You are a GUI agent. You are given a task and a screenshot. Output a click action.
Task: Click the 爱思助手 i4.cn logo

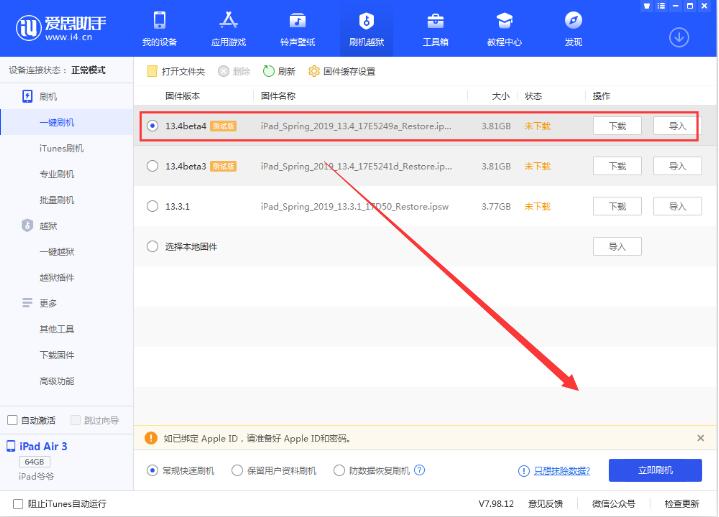(61, 28)
